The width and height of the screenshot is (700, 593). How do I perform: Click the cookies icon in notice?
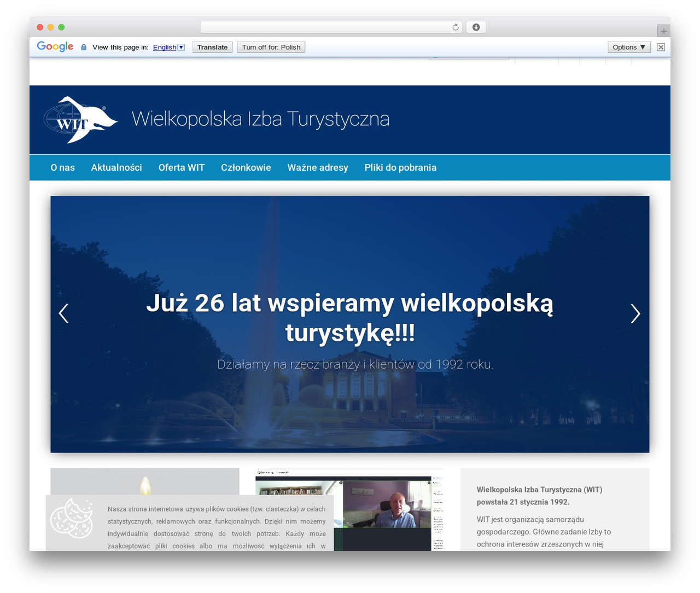tap(72, 518)
